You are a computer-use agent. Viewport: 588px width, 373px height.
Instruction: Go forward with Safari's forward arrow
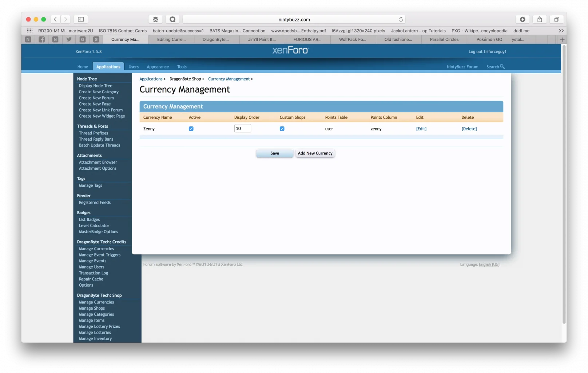coord(65,19)
